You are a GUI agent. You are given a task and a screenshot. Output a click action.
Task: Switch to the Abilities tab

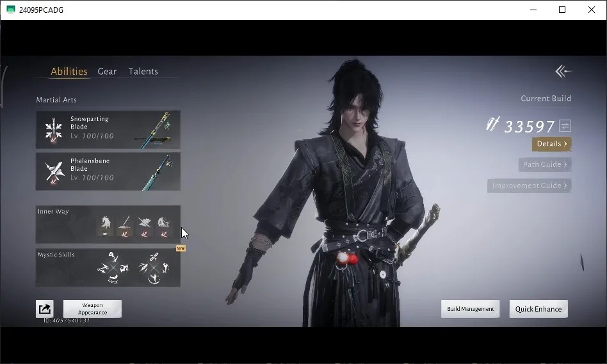(x=69, y=72)
